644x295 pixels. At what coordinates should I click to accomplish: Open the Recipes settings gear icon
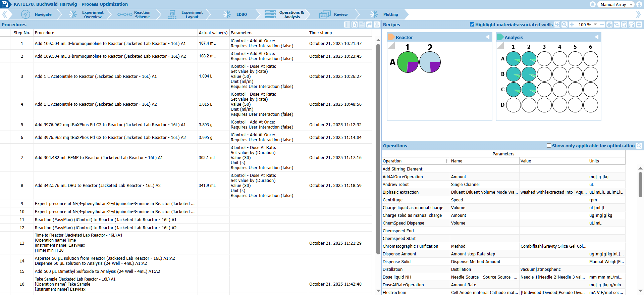pyautogui.click(x=639, y=24)
